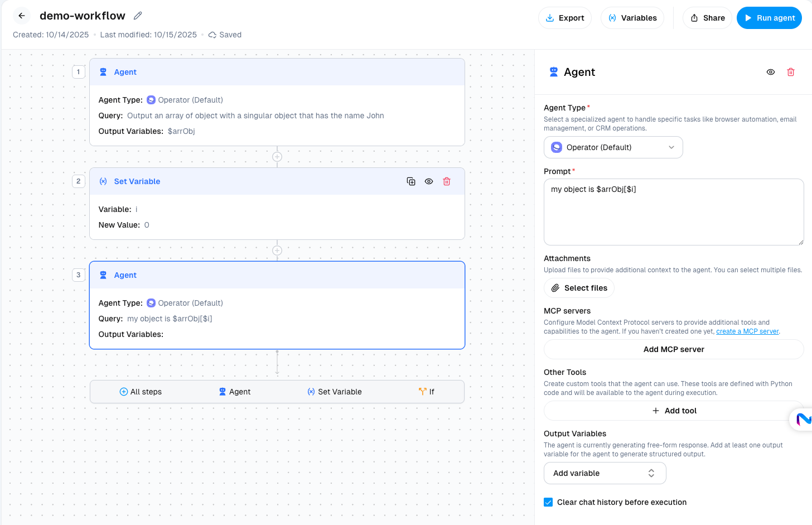Screen dimensions: 812x525
Task: Click the plus connector between steps 2 and 3
Action: tap(277, 251)
